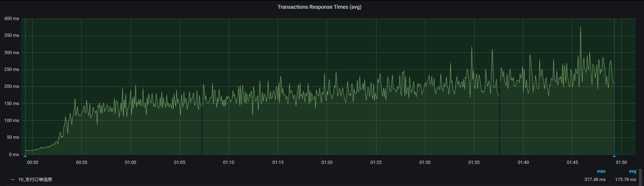Click the 400 ms y-axis label
This screenshot has height=186, width=644.
pos(12,18)
